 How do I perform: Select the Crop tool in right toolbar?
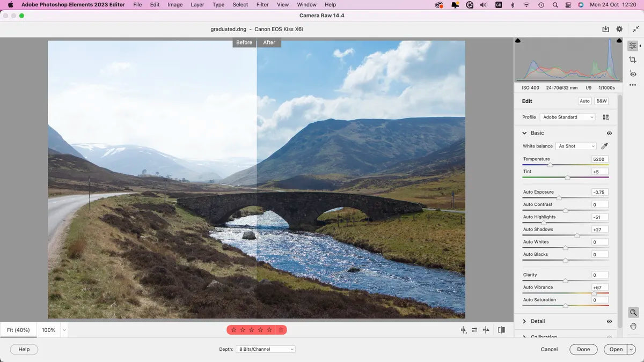click(633, 60)
